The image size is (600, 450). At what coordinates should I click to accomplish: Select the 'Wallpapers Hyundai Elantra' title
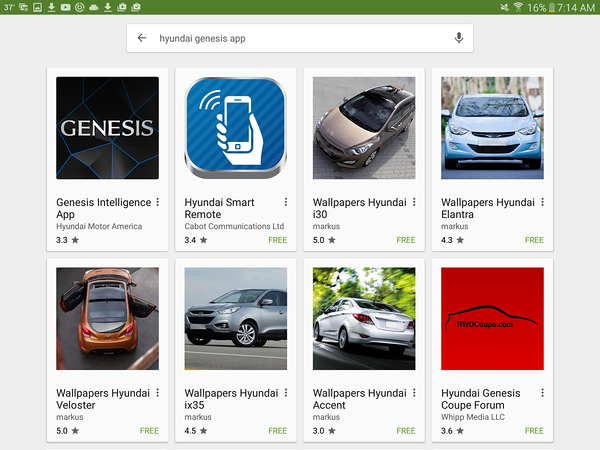coord(488,208)
